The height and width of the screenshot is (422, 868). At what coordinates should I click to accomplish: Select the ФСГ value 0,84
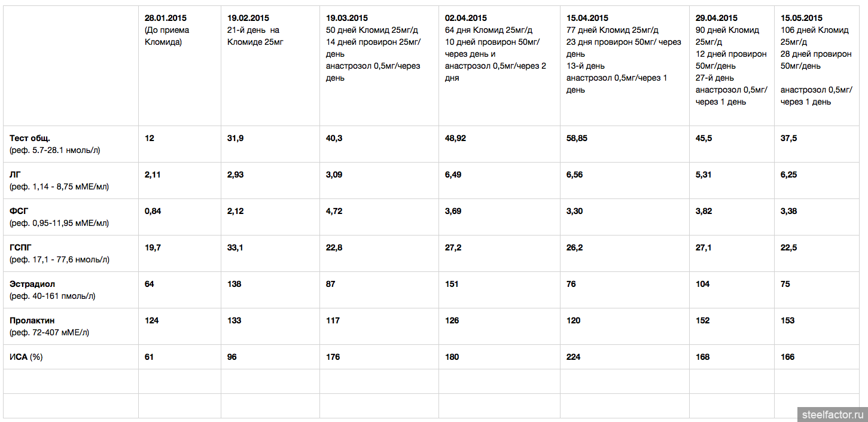[153, 211]
